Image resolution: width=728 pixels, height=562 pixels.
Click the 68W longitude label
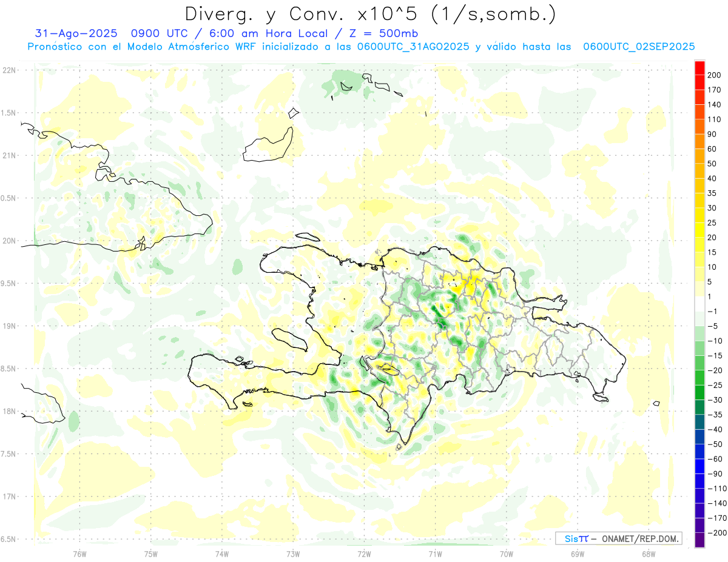649,554
